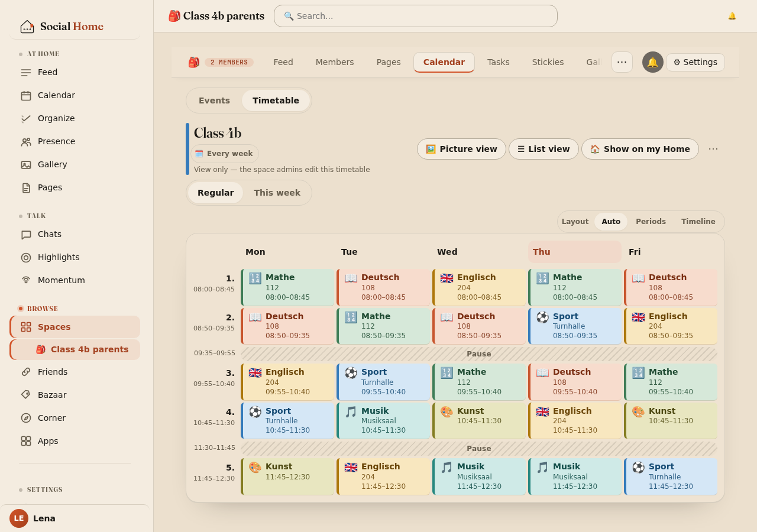Open Chats in the sidebar
The image size is (757, 532).
[75, 234]
